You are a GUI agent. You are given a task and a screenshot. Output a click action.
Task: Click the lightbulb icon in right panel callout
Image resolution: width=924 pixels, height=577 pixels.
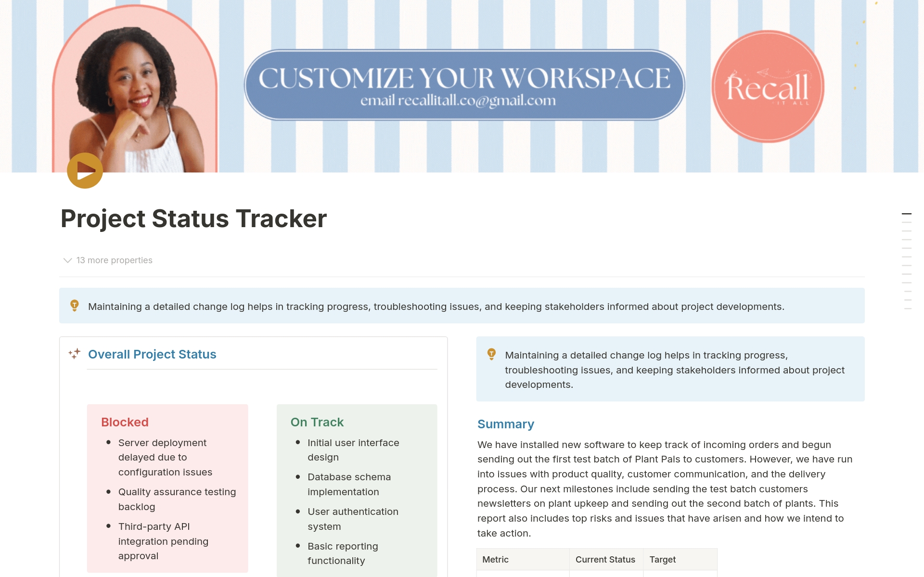coord(491,354)
